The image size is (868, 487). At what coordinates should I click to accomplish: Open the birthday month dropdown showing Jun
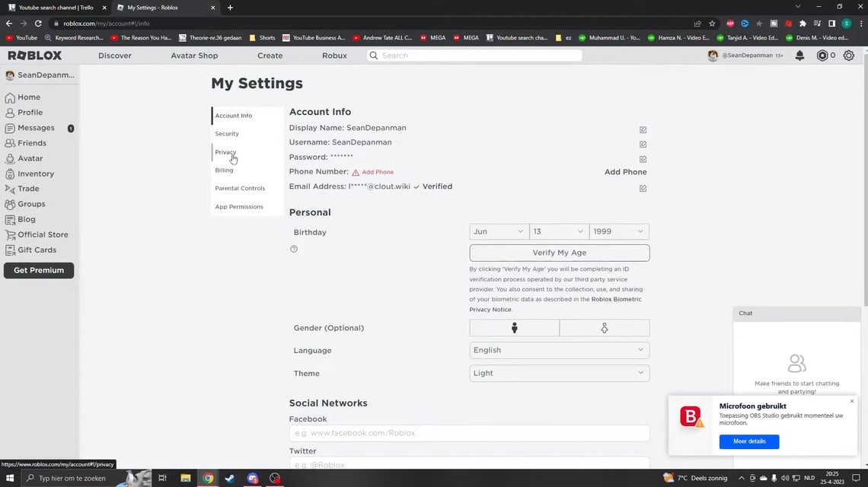497,231
